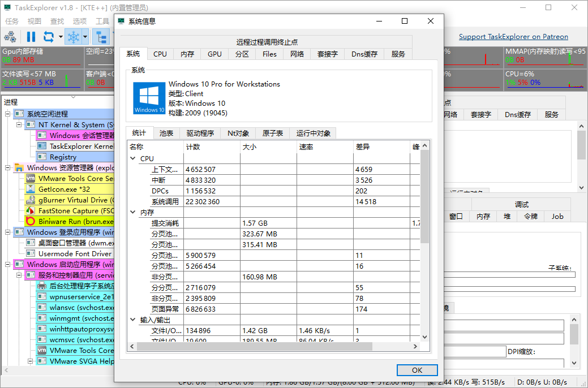Click the 后台处理程序子系统 printer icon
588x388 pixels.
(x=42, y=286)
